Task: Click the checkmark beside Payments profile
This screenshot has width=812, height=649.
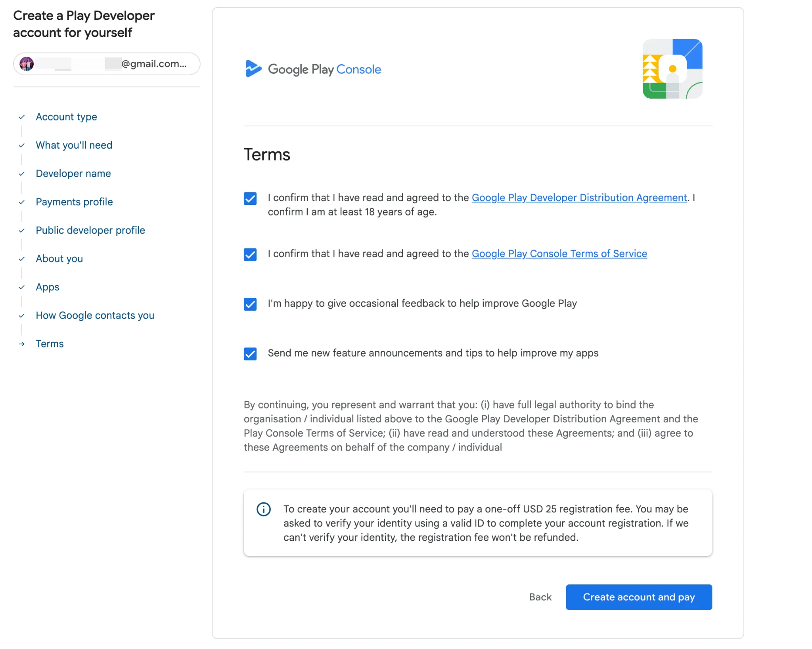Action: tap(21, 202)
